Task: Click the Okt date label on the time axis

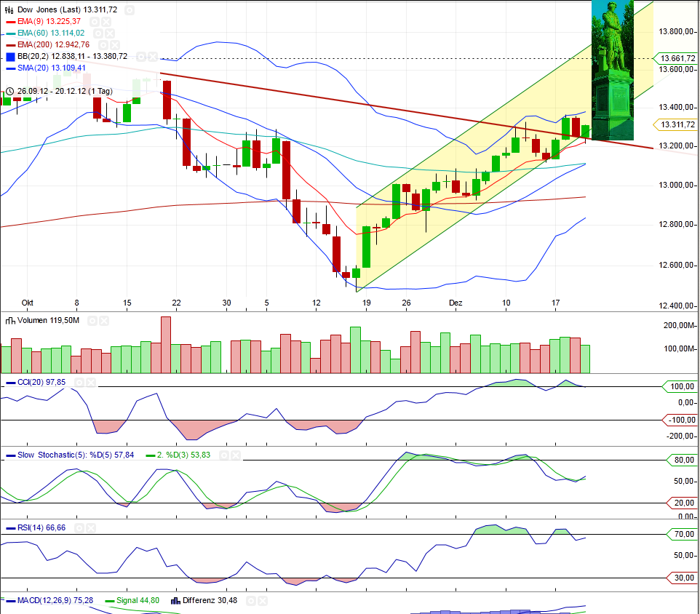Action: (x=27, y=303)
